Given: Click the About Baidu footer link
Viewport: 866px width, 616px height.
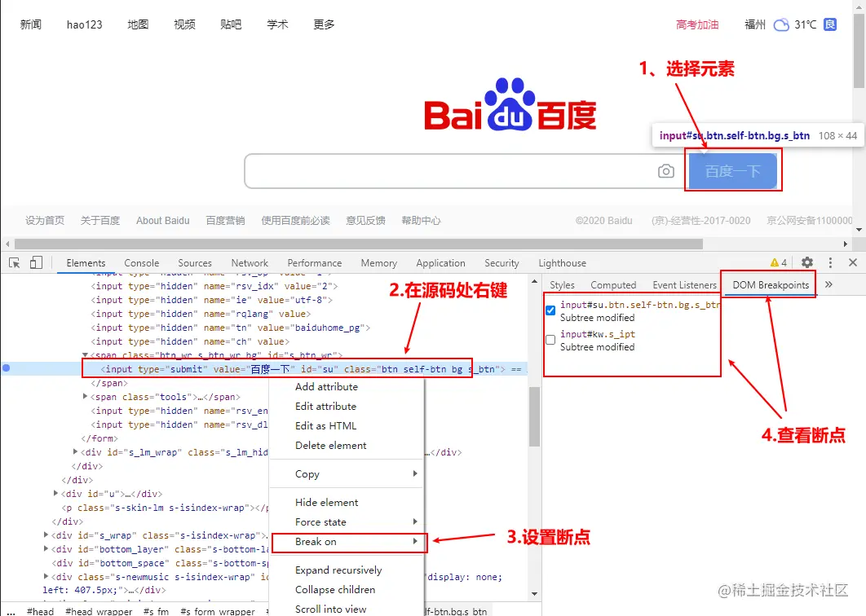Looking at the screenshot, I should coord(163,221).
